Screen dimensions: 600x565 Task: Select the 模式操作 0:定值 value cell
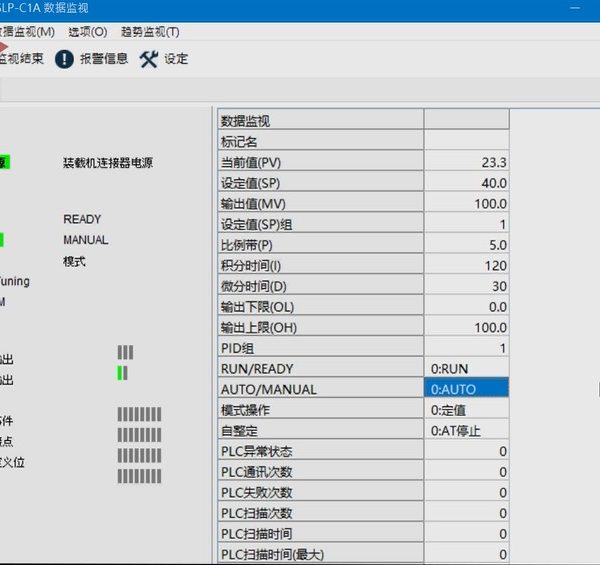click(x=467, y=410)
